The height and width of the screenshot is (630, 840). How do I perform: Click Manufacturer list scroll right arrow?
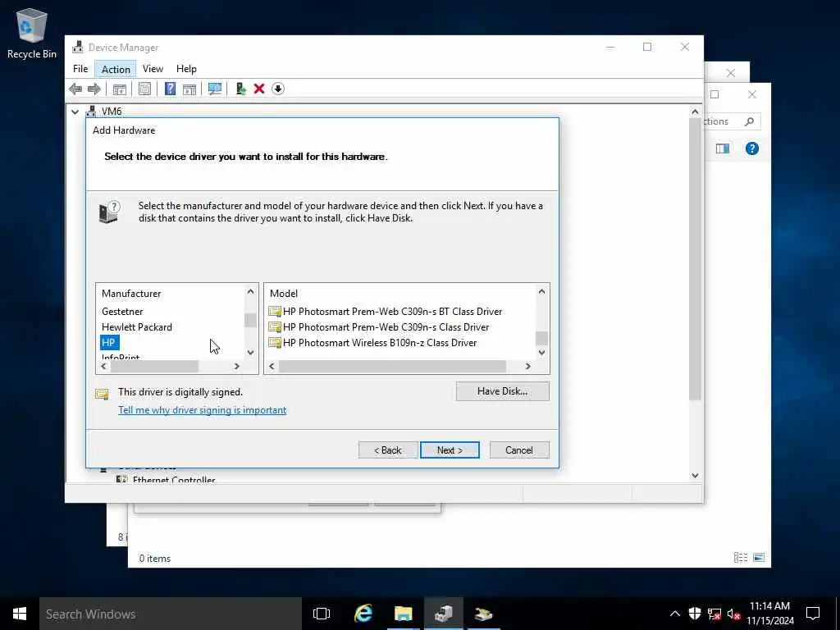237,367
